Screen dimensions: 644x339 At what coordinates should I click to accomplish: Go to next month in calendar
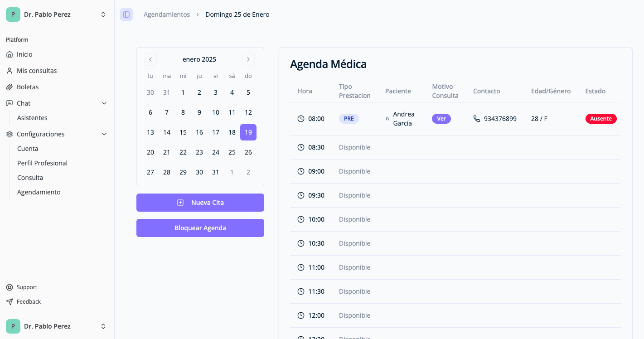pos(248,59)
